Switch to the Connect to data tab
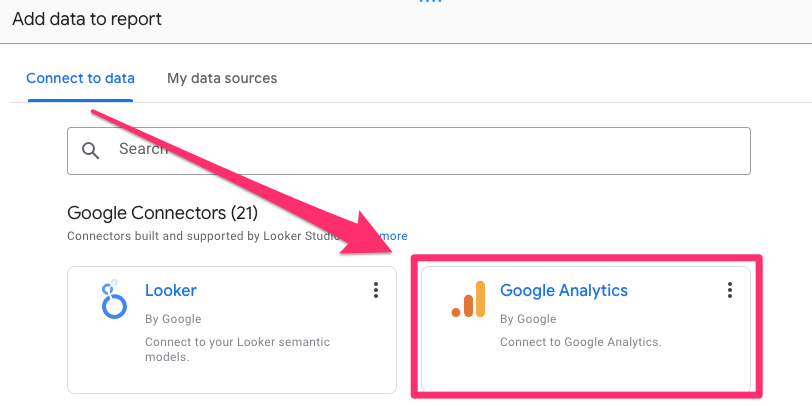The width and height of the screenshot is (812, 406). pos(80,78)
